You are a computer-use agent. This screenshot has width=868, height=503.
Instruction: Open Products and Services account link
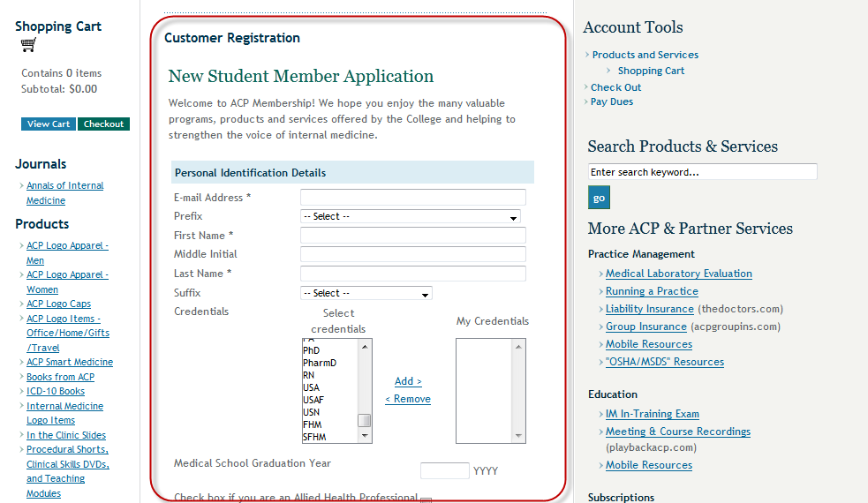(645, 55)
